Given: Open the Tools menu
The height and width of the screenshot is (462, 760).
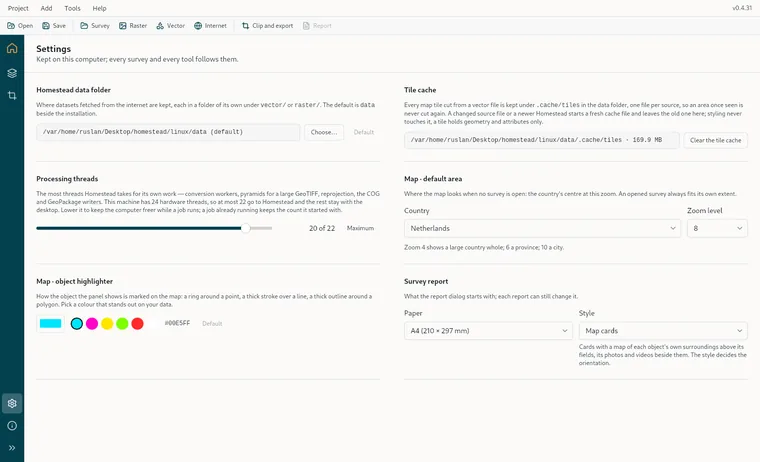Looking at the screenshot, I should [72, 8].
